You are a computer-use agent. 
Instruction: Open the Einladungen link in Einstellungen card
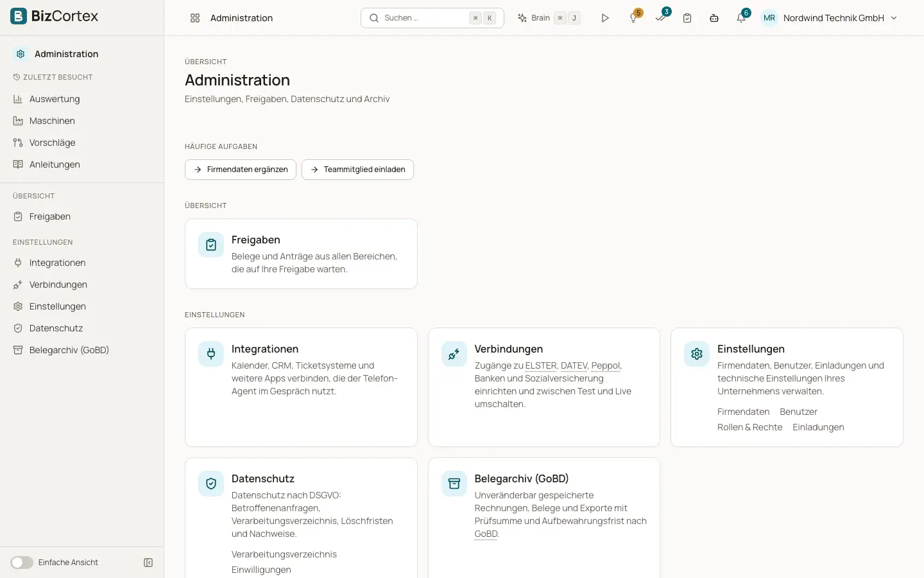click(x=818, y=427)
